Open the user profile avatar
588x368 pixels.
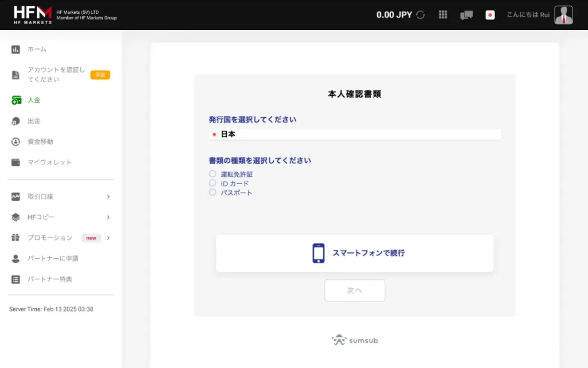pos(563,15)
